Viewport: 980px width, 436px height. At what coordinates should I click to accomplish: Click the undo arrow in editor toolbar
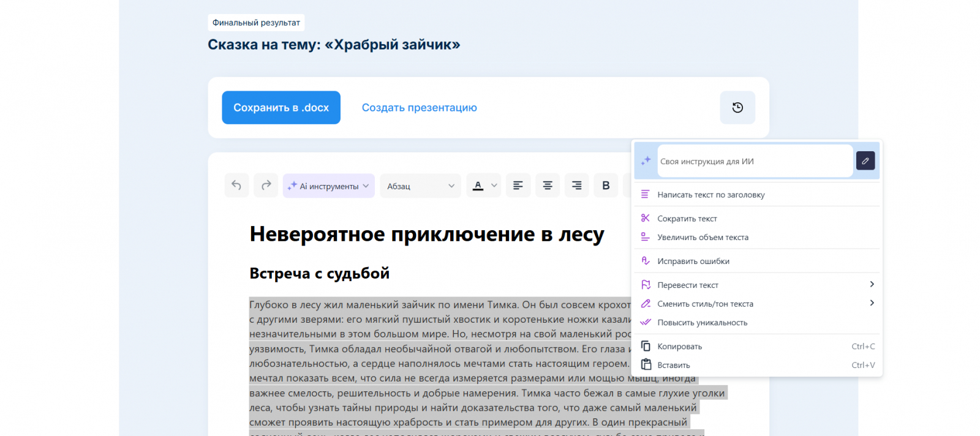tap(236, 186)
